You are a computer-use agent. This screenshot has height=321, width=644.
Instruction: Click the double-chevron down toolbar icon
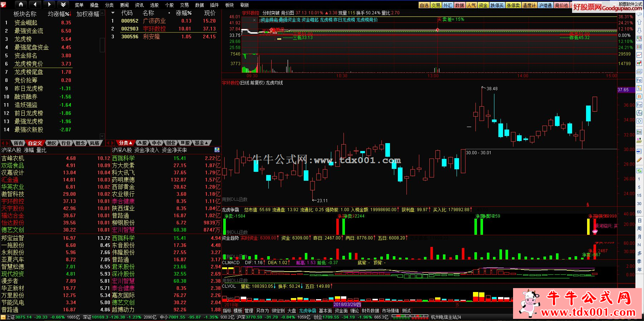pos(63,4)
